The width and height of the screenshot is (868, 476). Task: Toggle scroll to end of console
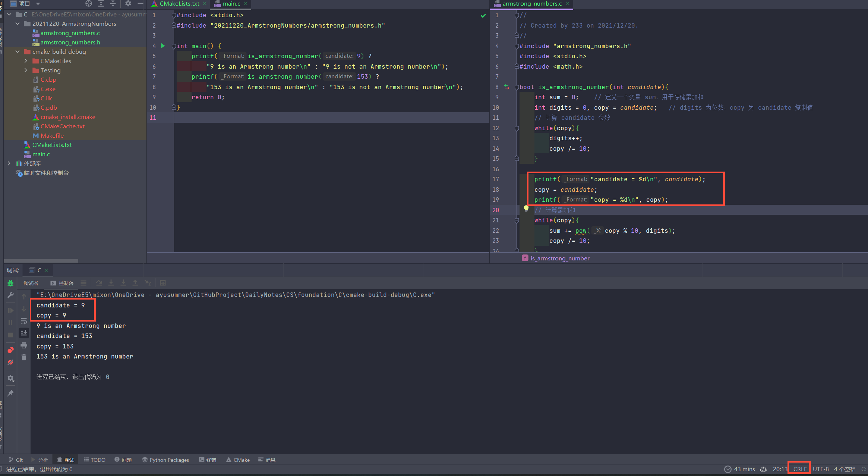[x=24, y=333]
